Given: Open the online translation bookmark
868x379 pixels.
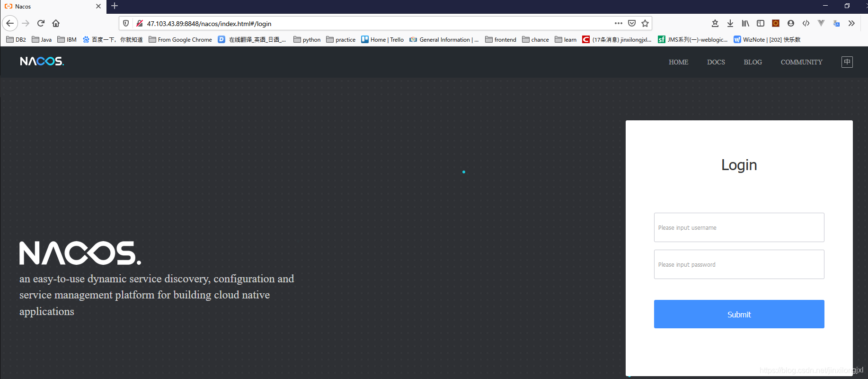Looking at the screenshot, I should [x=252, y=40].
